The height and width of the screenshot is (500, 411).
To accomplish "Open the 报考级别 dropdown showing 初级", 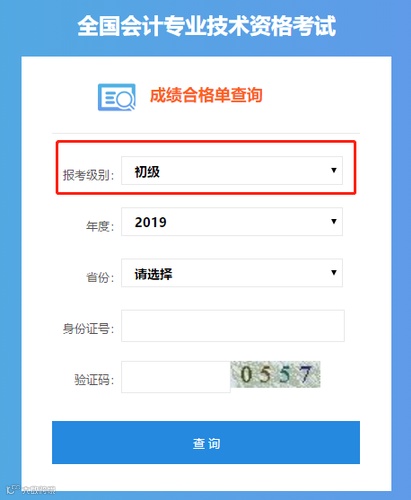I will coord(232,170).
